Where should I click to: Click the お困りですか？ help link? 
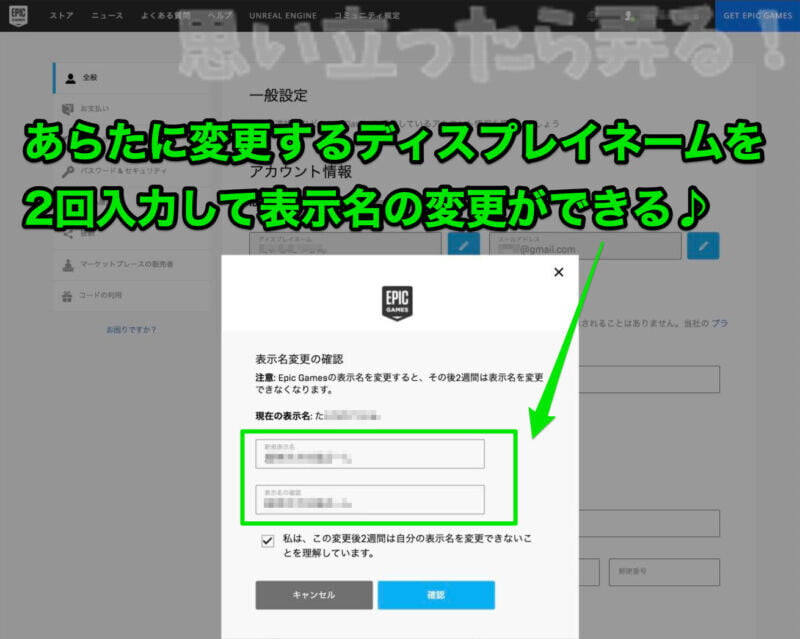(131, 330)
